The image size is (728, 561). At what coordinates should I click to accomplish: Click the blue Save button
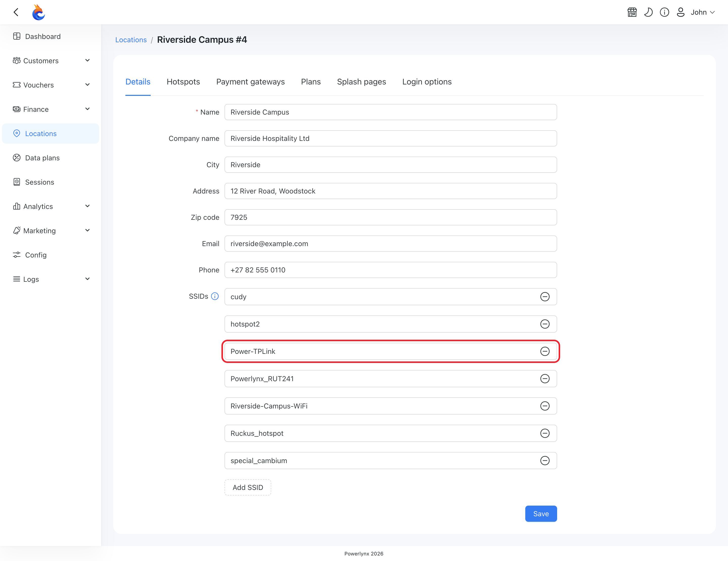coord(541,514)
